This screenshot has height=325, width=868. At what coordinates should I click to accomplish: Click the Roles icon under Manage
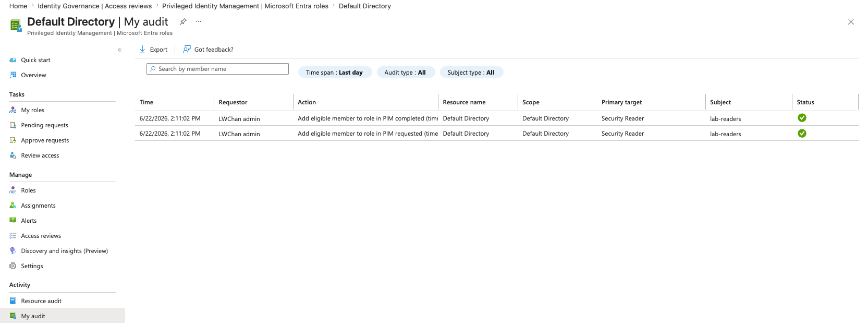click(13, 190)
